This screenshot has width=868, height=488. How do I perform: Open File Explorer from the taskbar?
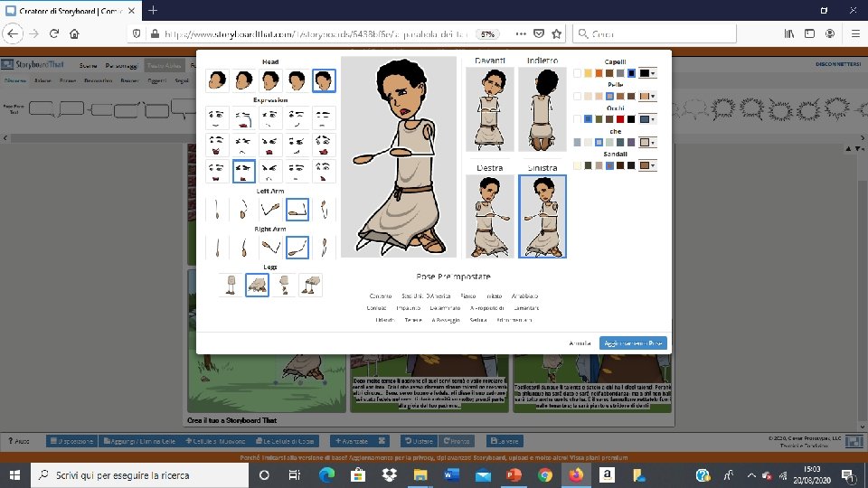click(x=420, y=475)
